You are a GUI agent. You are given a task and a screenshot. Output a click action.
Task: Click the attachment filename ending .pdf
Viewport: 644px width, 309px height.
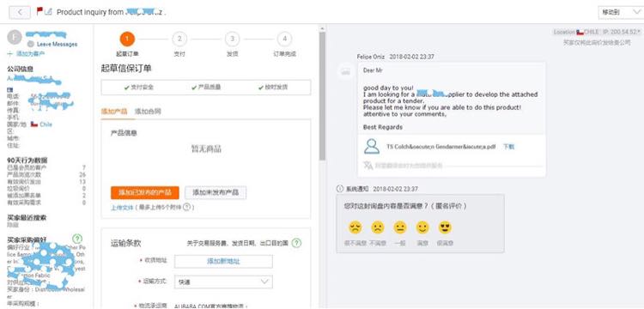[441, 147]
